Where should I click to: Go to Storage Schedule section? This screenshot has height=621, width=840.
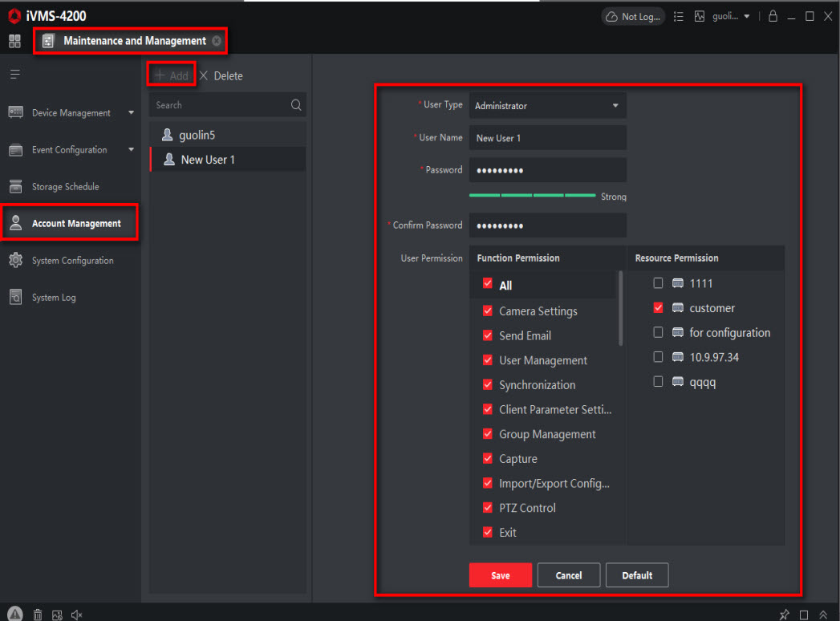coord(65,187)
